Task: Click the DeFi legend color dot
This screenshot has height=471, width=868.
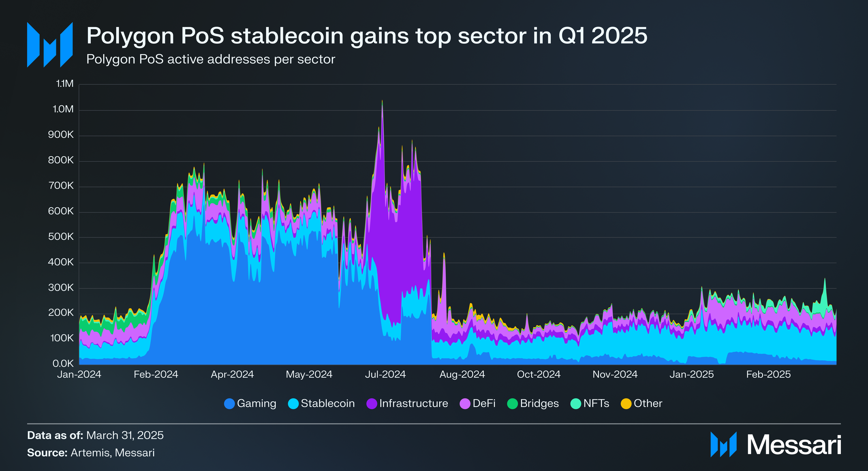Action: [x=465, y=404]
